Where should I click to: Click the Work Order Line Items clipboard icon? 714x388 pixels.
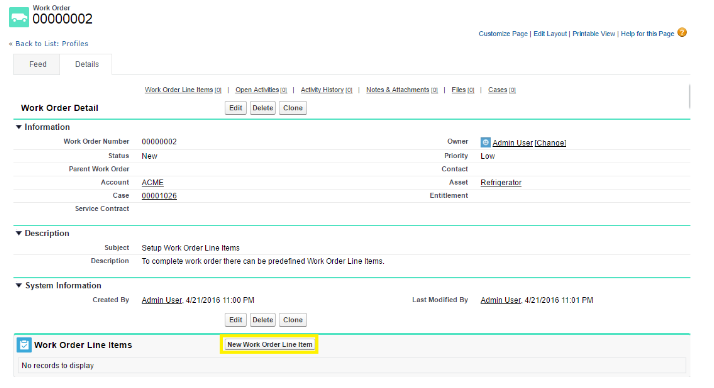(24, 345)
